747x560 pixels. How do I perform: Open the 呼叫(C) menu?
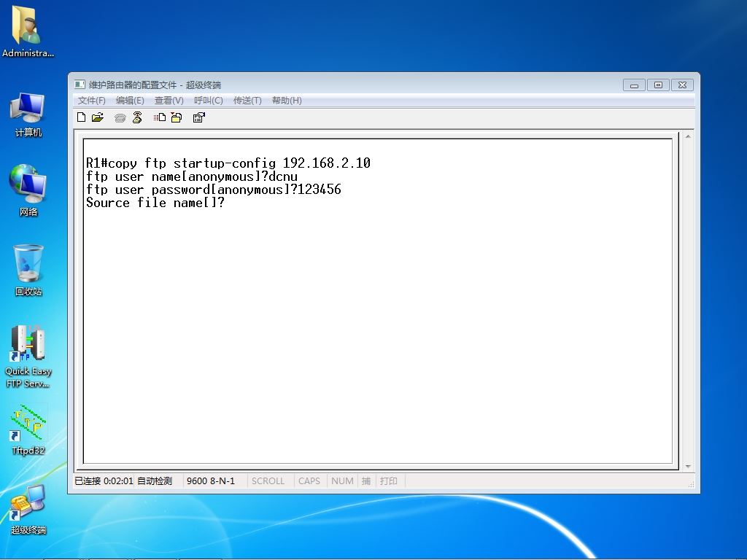pos(208,101)
